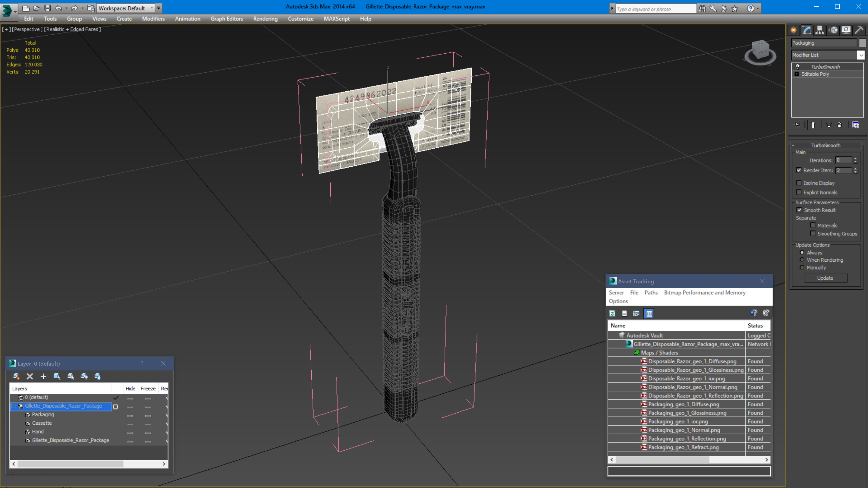Screen dimensions: 868x488
Task: Click Make Unique icon under modifier stack
Action: pos(829,125)
